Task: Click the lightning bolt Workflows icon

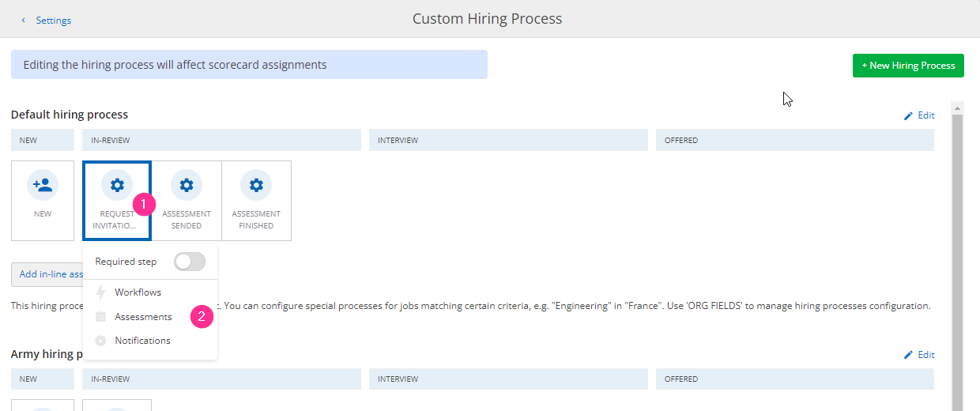Action: (x=100, y=292)
